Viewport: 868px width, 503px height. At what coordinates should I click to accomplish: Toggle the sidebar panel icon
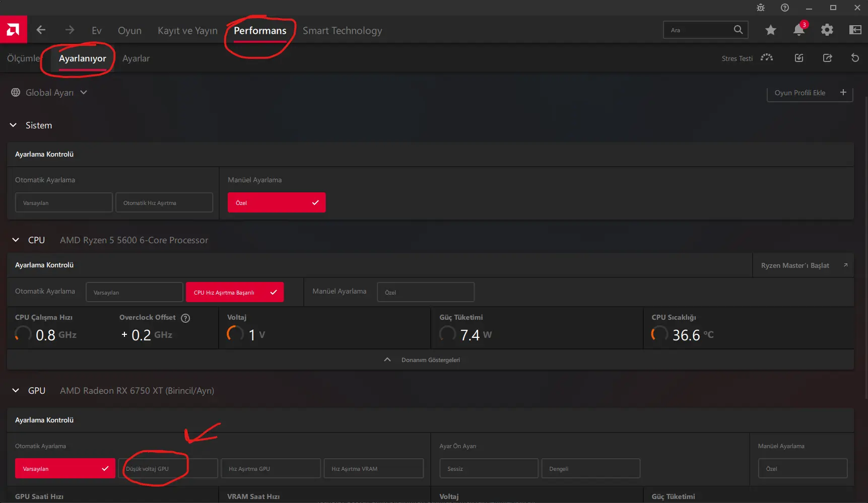[x=855, y=30]
